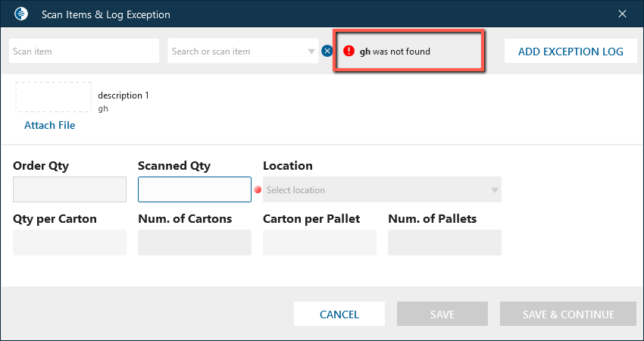Click the Num. of Pallets field
Viewport: 644px width, 341px height.
tap(445, 242)
